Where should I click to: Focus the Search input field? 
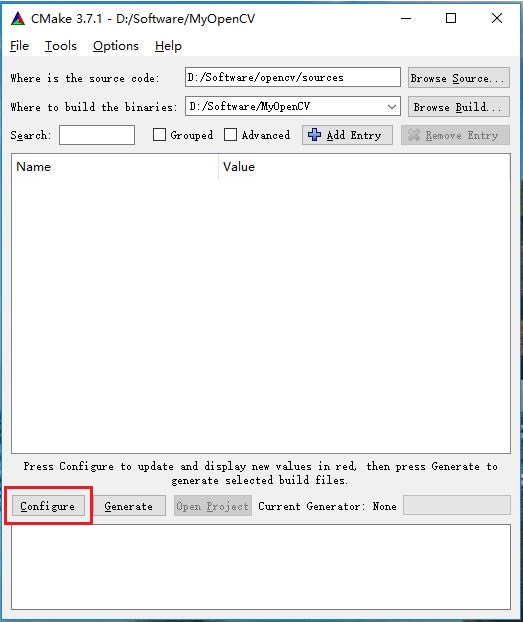97,135
